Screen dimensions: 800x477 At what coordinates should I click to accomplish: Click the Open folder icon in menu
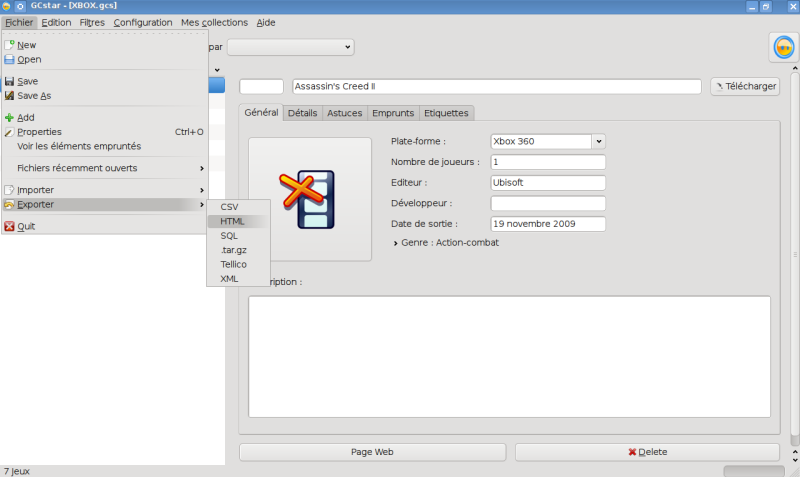[x=9, y=59]
